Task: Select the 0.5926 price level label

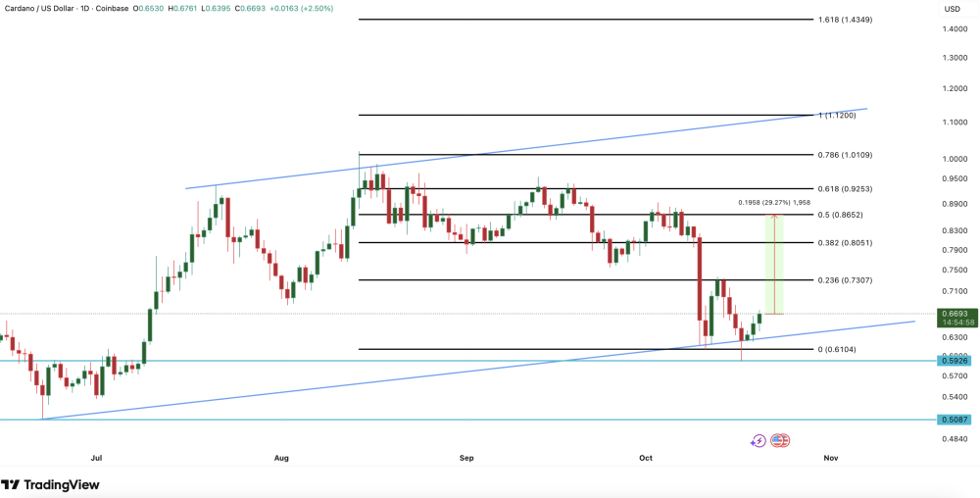Action: coord(955,361)
